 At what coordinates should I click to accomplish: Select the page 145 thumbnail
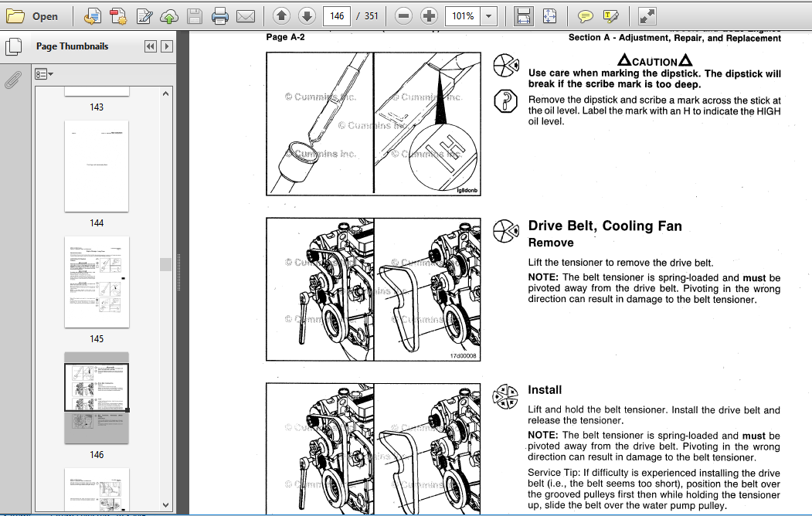coord(97,282)
